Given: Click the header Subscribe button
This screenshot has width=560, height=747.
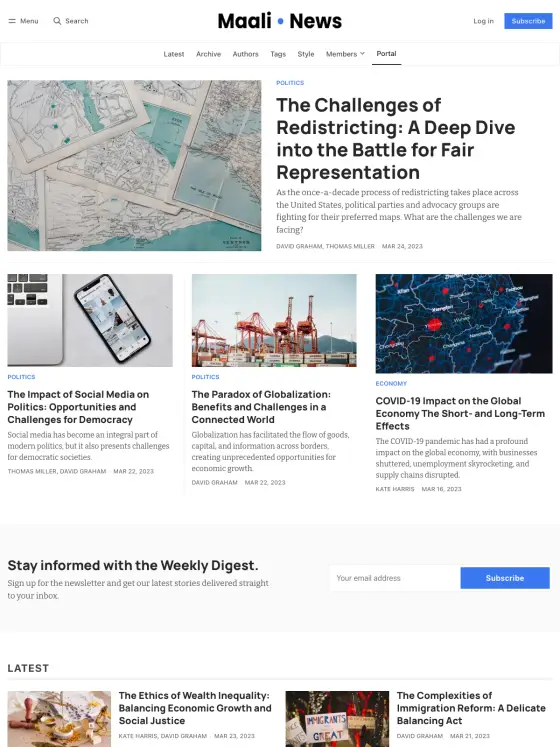Looking at the screenshot, I should click(x=528, y=21).
